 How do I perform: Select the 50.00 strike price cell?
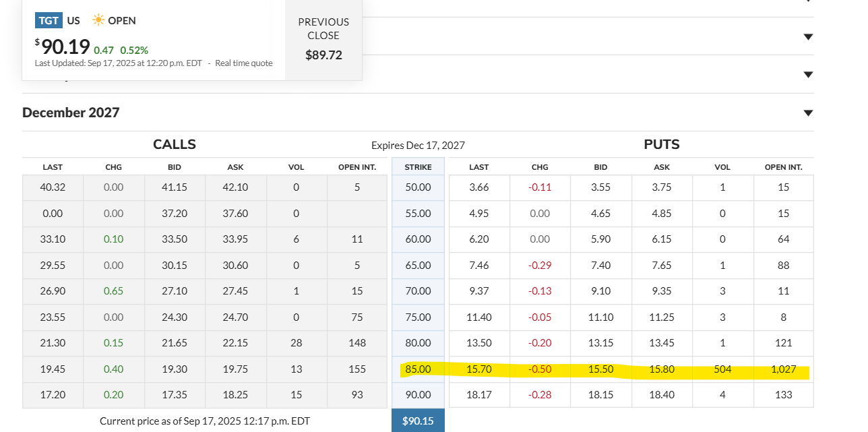coord(418,187)
